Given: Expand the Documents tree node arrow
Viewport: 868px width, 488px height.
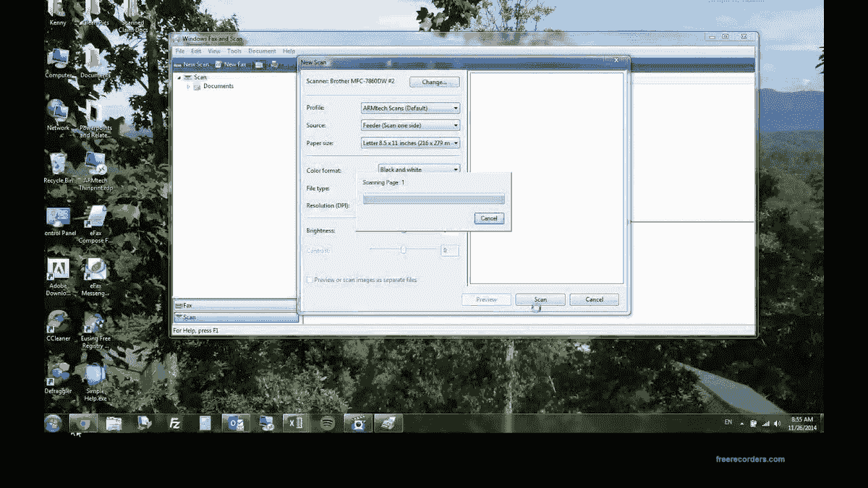Looking at the screenshot, I should coord(188,87).
